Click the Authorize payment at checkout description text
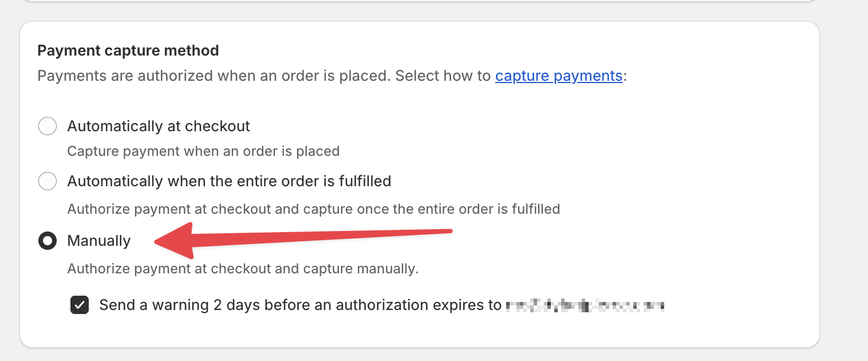 pos(314,209)
